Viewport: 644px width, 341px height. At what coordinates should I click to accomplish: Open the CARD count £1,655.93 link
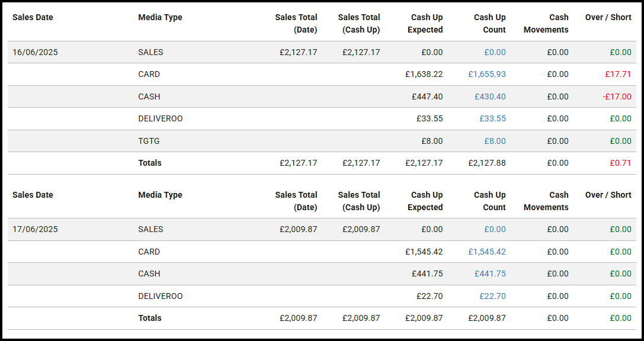click(x=487, y=74)
